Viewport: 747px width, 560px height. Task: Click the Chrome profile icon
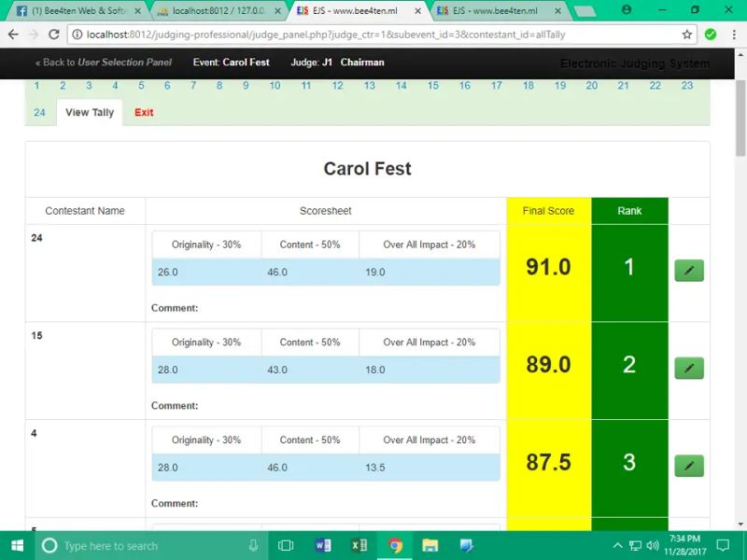tap(627, 9)
